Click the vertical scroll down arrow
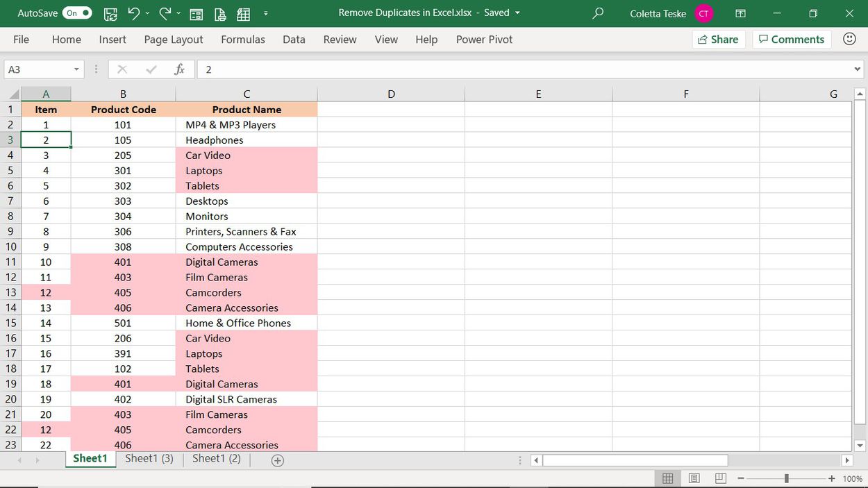Viewport: 868px width, 488px height. [860, 446]
